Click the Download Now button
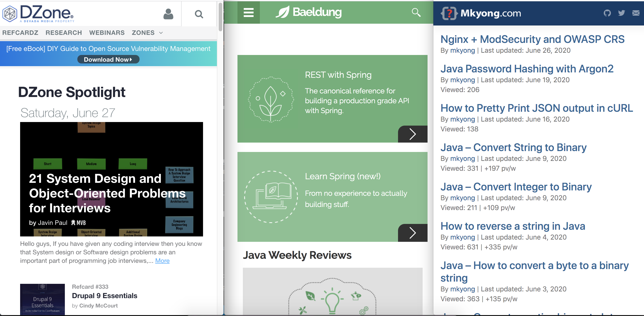Image resolution: width=644 pixels, height=316 pixels. (x=108, y=59)
